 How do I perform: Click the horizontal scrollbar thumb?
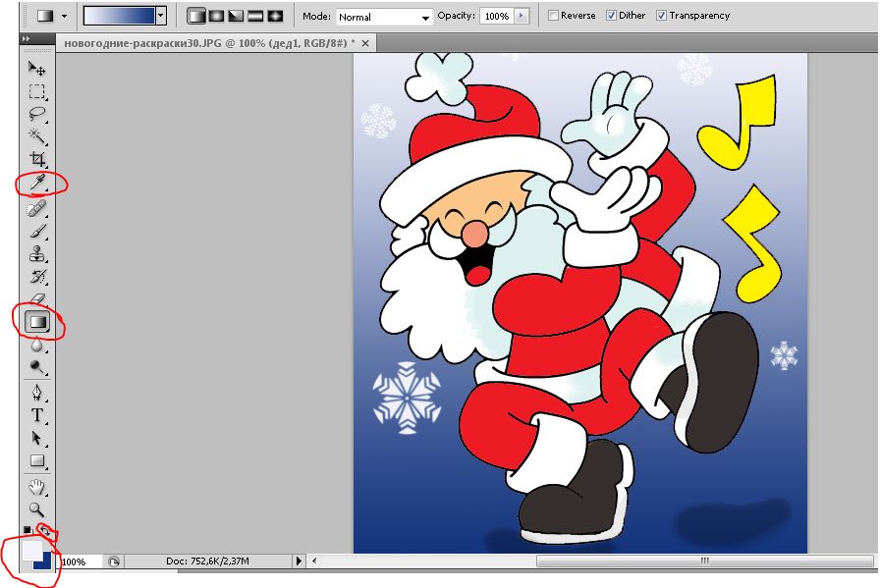[x=704, y=561]
